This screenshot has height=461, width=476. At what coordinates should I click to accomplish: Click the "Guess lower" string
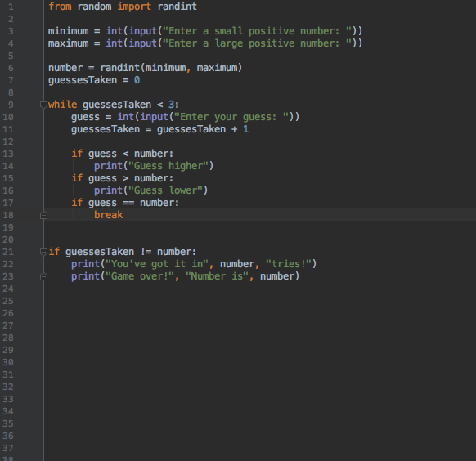(x=165, y=190)
